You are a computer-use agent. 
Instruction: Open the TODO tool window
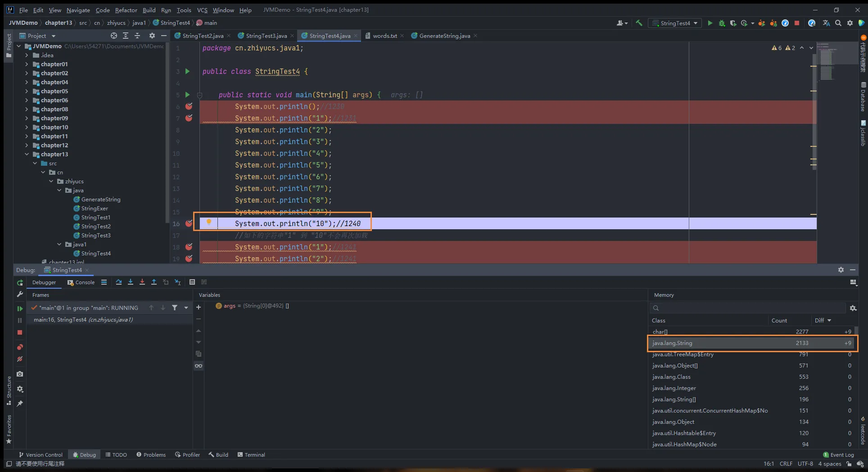point(116,455)
